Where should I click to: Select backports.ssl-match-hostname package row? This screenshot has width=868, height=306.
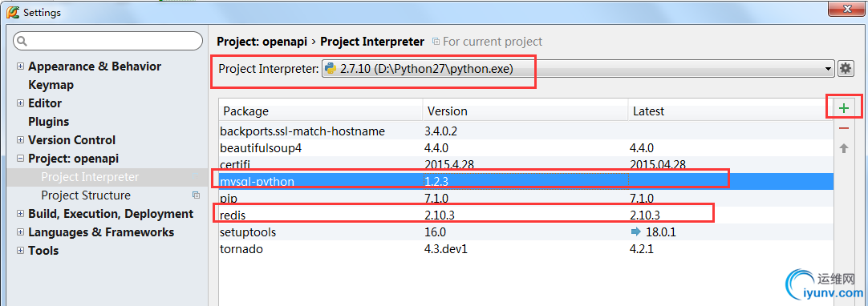pyautogui.click(x=525, y=131)
